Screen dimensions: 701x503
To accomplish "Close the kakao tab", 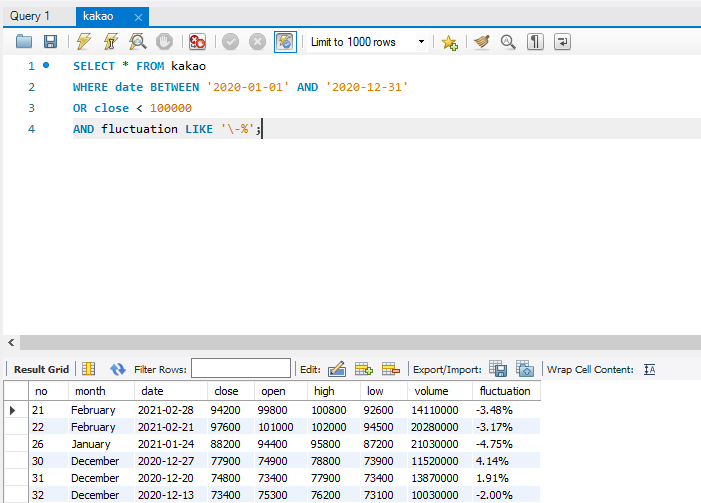I will tap(138, 17).
